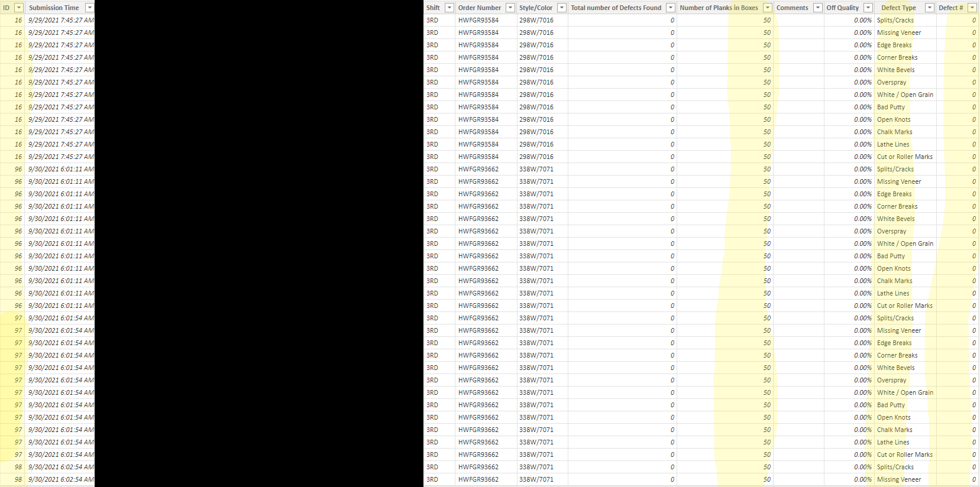Open the Submission Time column filter dropdown

tap(90, 8)
